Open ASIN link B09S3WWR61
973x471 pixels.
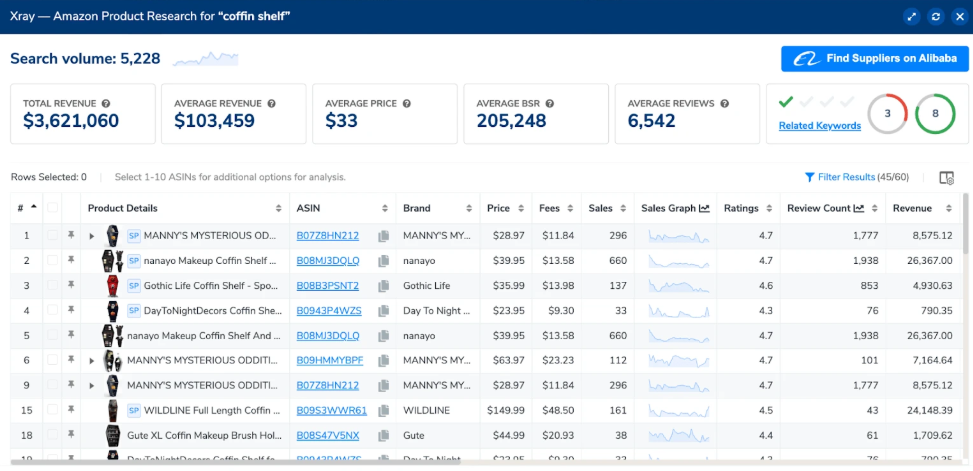(x=331, y=410)
